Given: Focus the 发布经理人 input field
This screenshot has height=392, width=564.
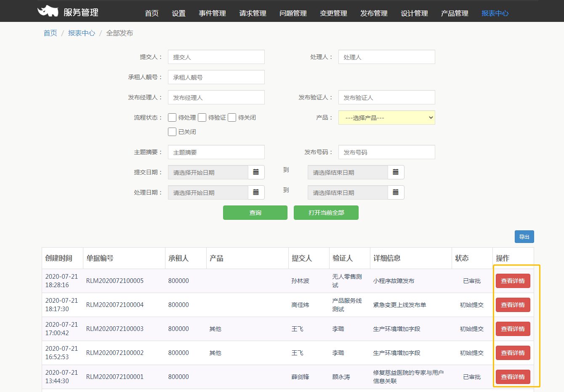Looking at the screenshot, I should [216, 97].
